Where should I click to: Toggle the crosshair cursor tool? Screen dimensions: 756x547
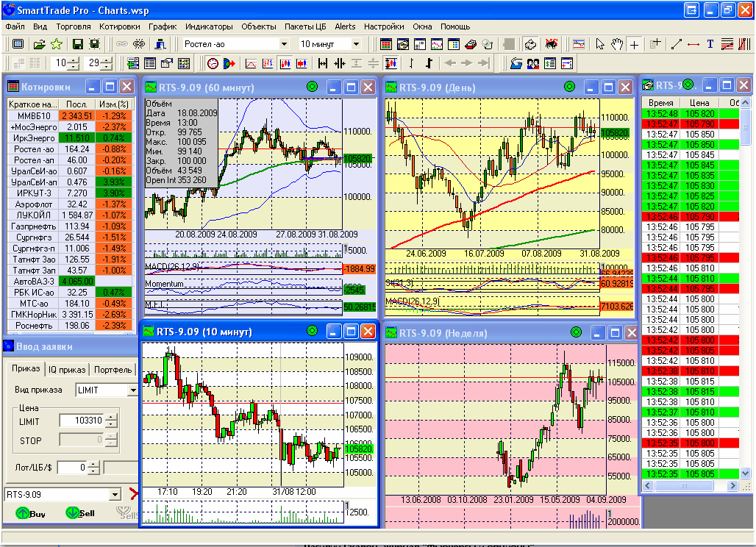[x=634, y=44]
